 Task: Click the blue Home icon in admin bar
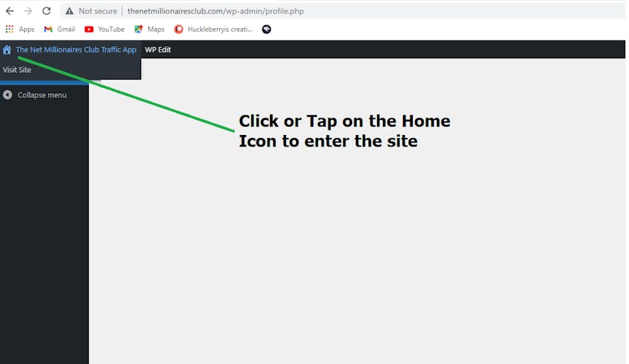[x=7, y=50]
